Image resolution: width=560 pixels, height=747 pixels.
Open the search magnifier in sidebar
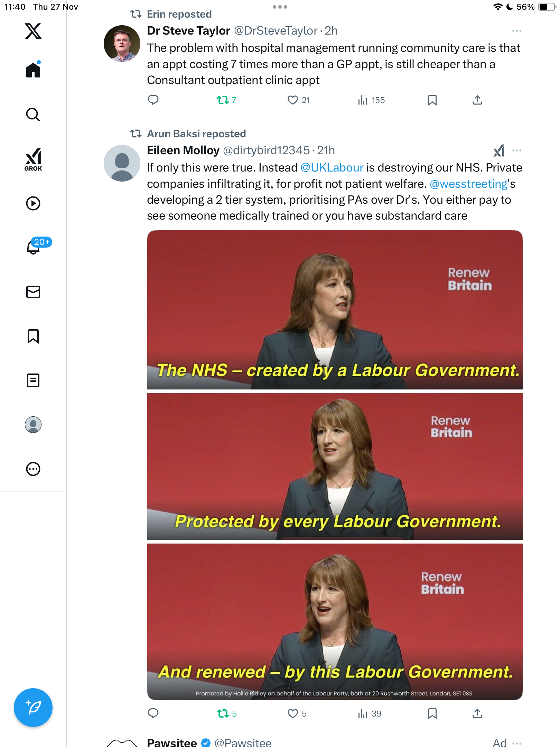(x=33, y=114)
